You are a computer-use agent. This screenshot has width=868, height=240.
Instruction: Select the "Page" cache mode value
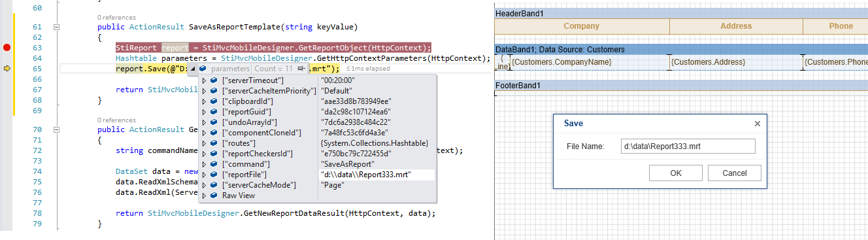point(332,185)
